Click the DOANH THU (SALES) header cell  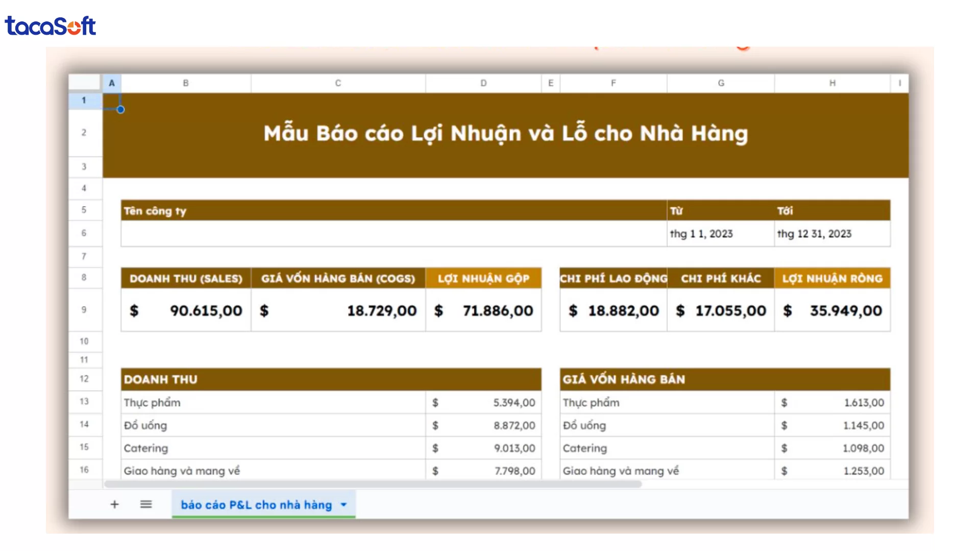(186, 278)
